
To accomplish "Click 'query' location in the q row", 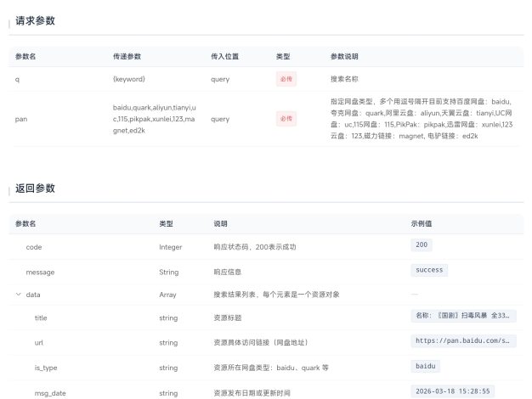I will 220,79.
